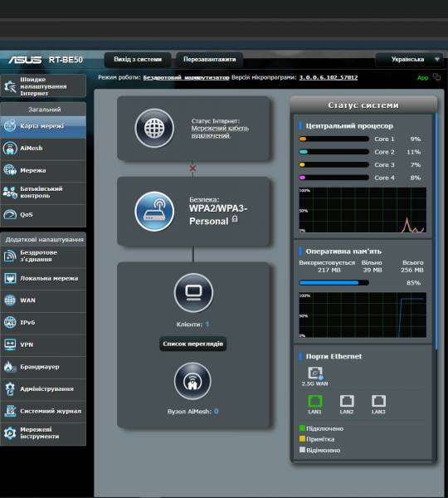This screenshot has width=448, height=498.
Task: Click the Мережевий кабель відключений status text
Action: (x=220, y=132)
